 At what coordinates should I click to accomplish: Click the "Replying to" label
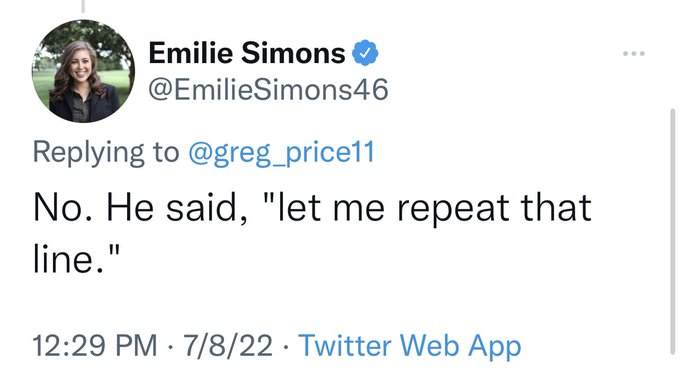click(x=106, y=153)
